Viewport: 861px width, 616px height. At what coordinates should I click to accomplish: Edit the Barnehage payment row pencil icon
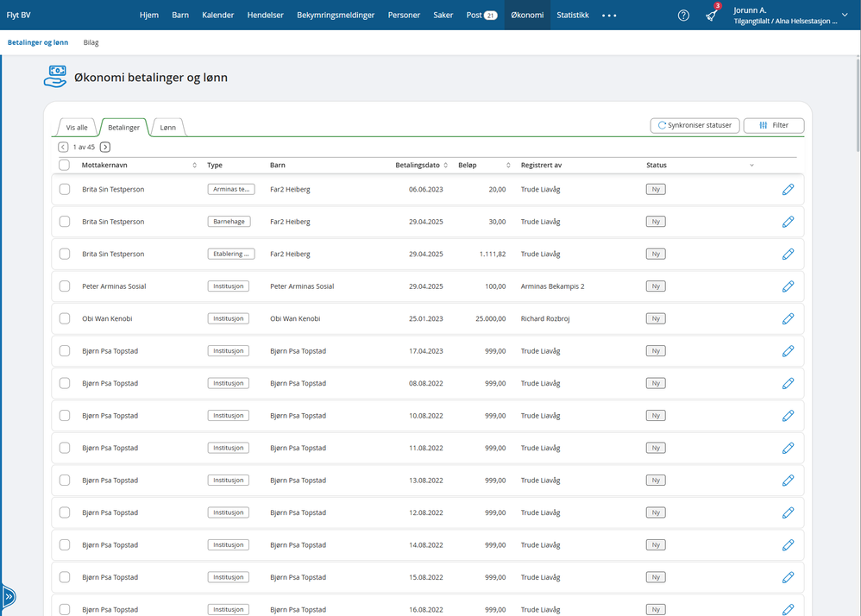(788, 222)
